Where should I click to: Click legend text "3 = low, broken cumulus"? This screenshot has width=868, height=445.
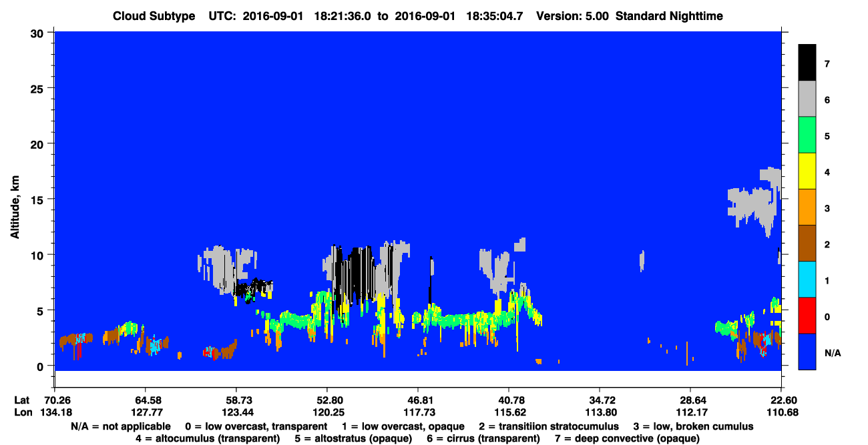[693, 426]
